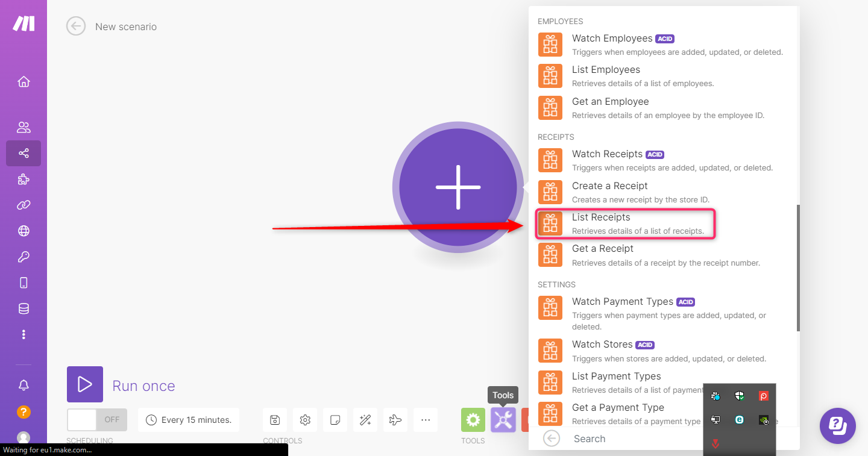
Task: Expand the ellipsis menu in Controls
Action: [x=426, y=419]
